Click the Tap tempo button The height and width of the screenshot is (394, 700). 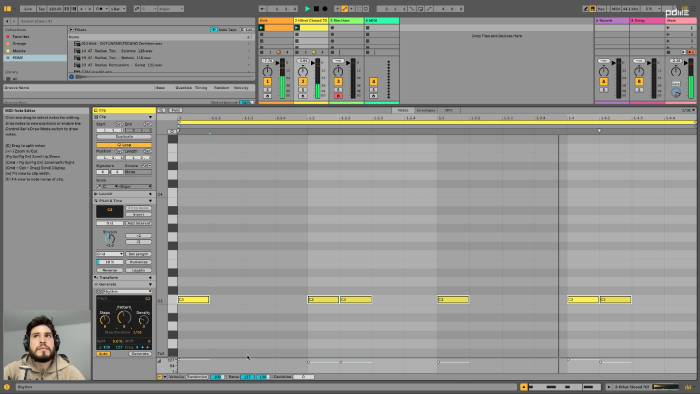[x=42, y=8]
